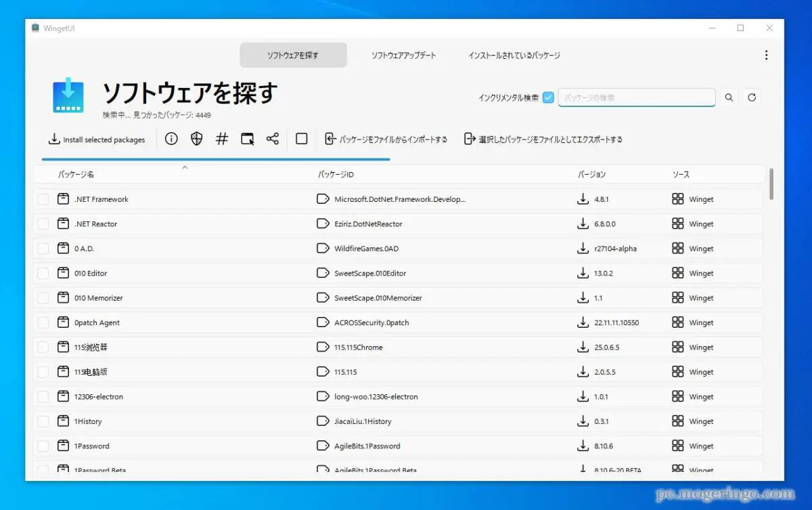Click Eziriz.DotNetReactor package ID text
The image size is (812, 510).
pos(368,224)
